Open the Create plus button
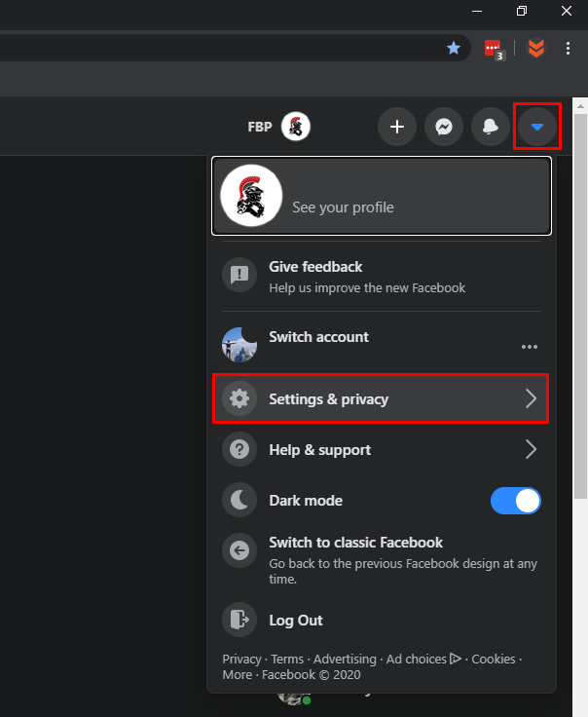This screenshot has height=717, width=588. click(397, 127)
